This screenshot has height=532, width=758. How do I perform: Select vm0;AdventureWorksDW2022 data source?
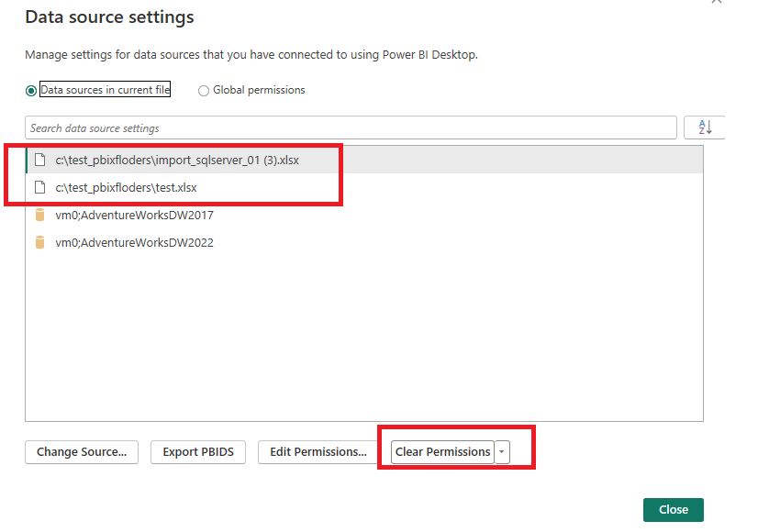pos(364,242)
